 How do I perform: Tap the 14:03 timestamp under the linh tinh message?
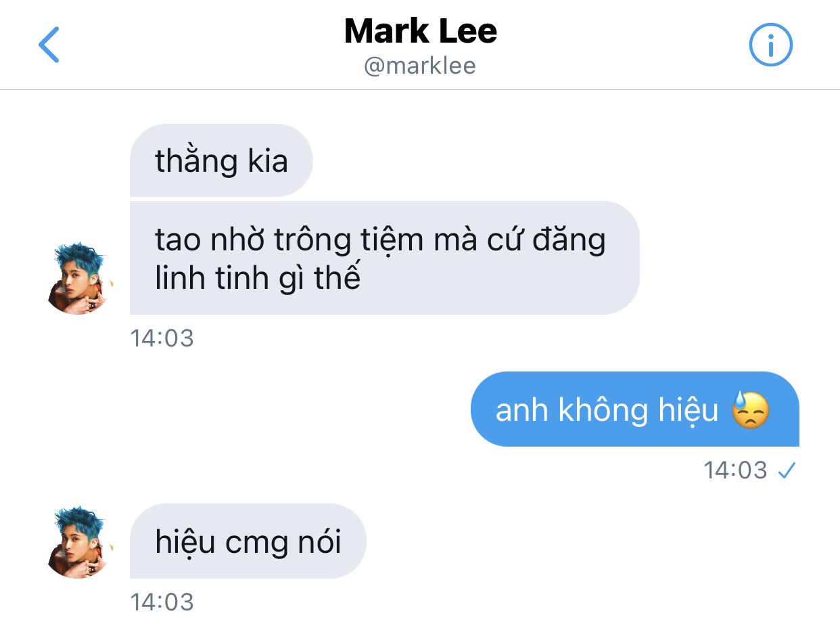(x=162, y=338)
